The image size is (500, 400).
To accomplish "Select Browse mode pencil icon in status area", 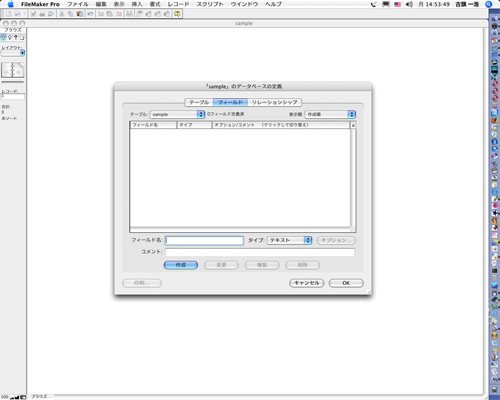I will 4,38.
